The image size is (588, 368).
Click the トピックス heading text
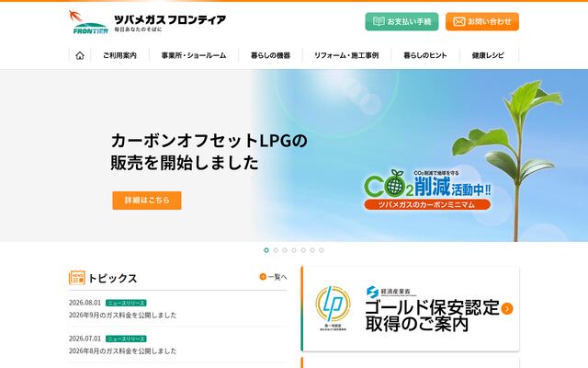[x=112, y=278]
